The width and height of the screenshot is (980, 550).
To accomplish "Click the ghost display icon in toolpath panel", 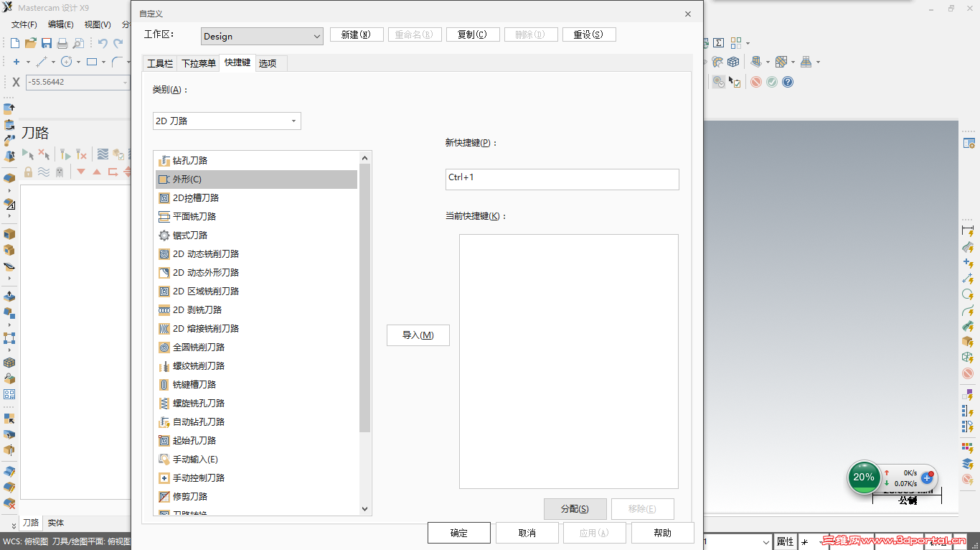I will coord(59,172).
